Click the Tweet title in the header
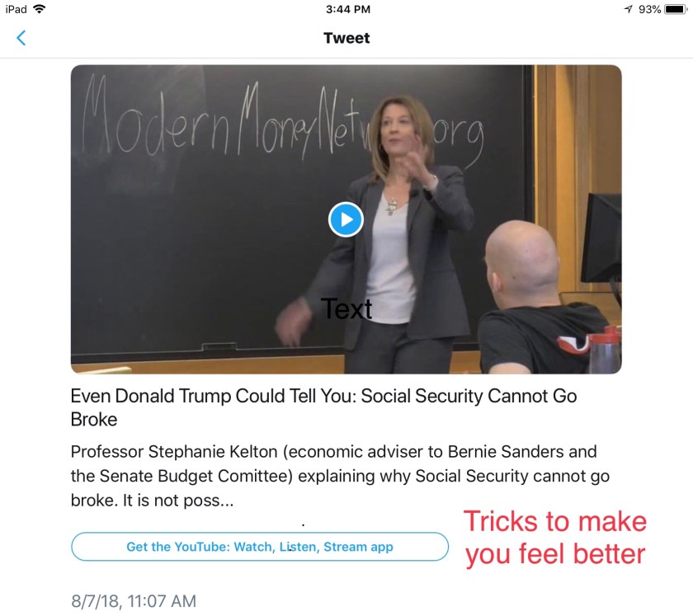 point(346,38)
